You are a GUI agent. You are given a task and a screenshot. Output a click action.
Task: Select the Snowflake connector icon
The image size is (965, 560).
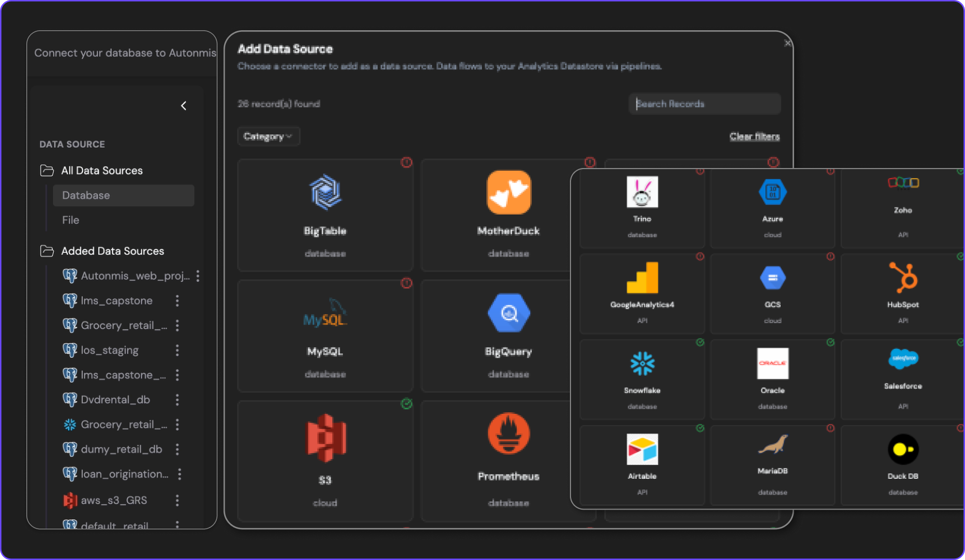point(642,363)
